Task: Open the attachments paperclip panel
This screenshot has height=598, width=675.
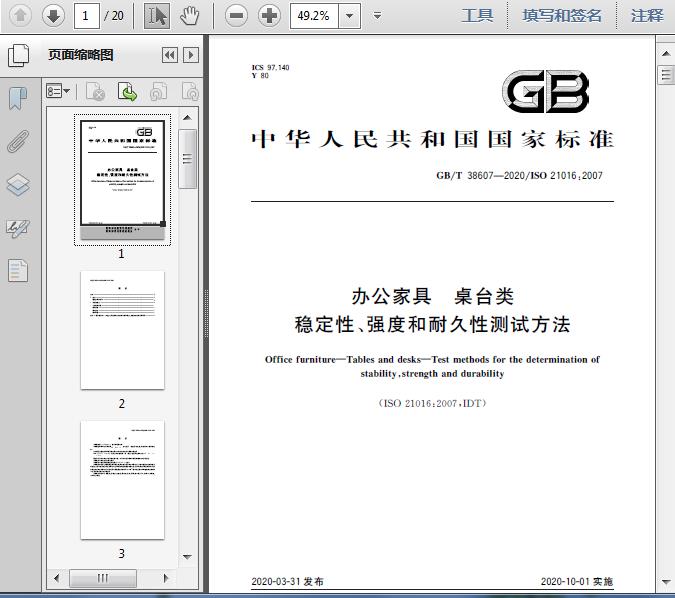Action: click(x=18, y=141)
